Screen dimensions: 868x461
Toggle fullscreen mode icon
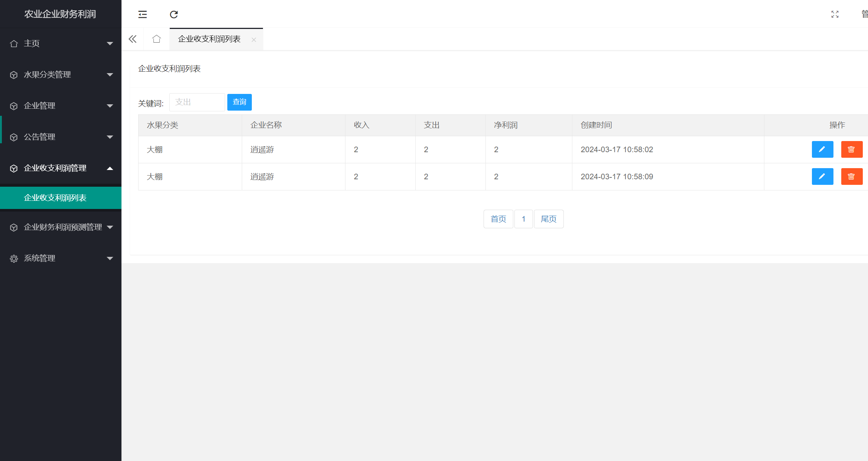point(835,14)
